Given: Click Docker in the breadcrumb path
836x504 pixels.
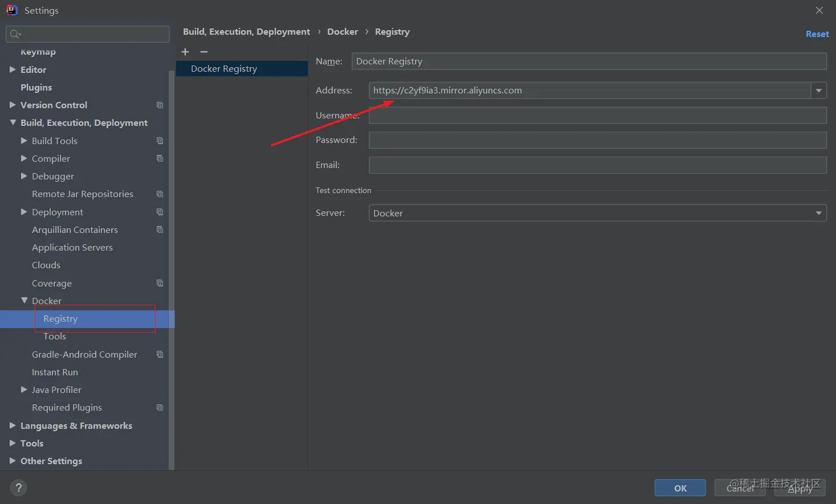Looking at the screenshot, I should tap(342, 32).
